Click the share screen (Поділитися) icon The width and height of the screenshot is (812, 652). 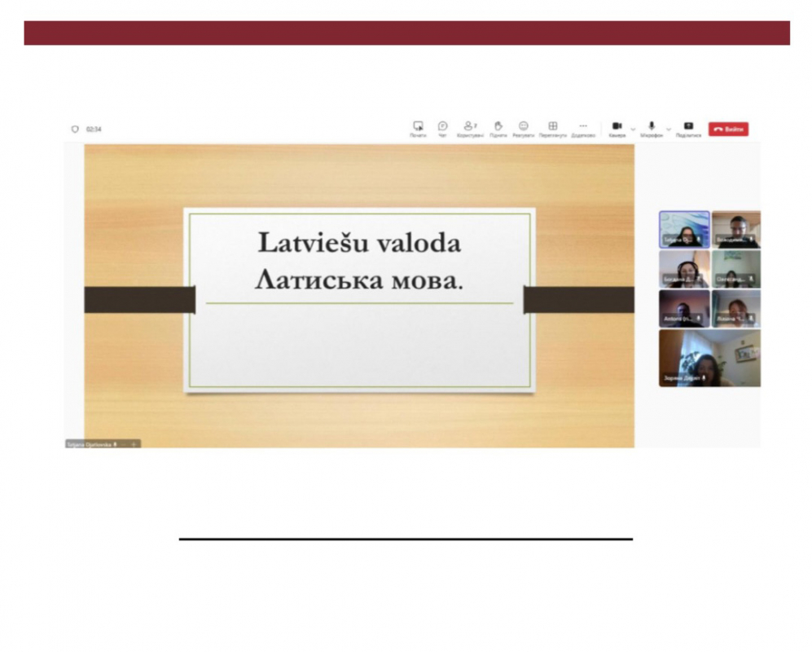[688, 128]
